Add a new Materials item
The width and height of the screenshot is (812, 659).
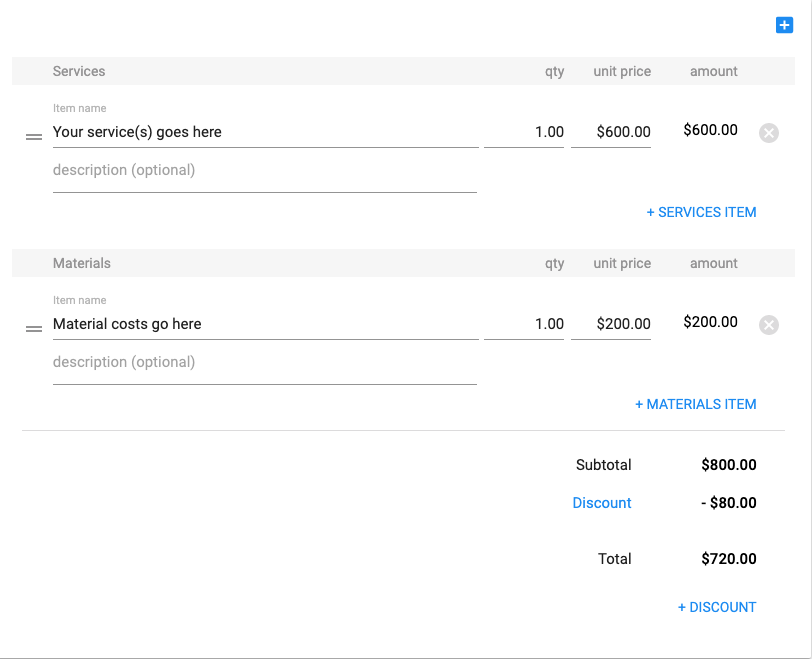pos(695,404)
